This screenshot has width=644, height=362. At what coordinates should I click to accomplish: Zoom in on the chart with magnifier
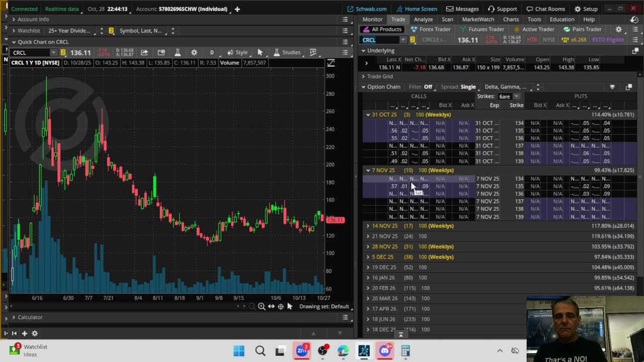[x=262, y=306]
